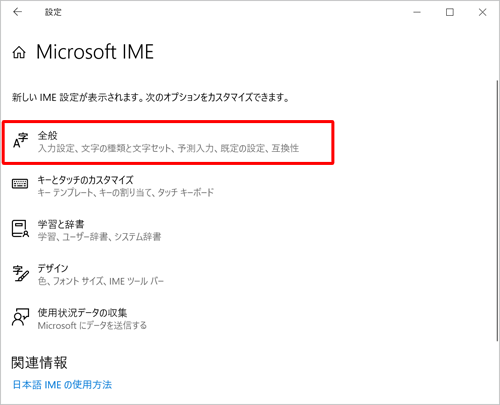Click the 全般 A字 icon

[x=20, y=141]
